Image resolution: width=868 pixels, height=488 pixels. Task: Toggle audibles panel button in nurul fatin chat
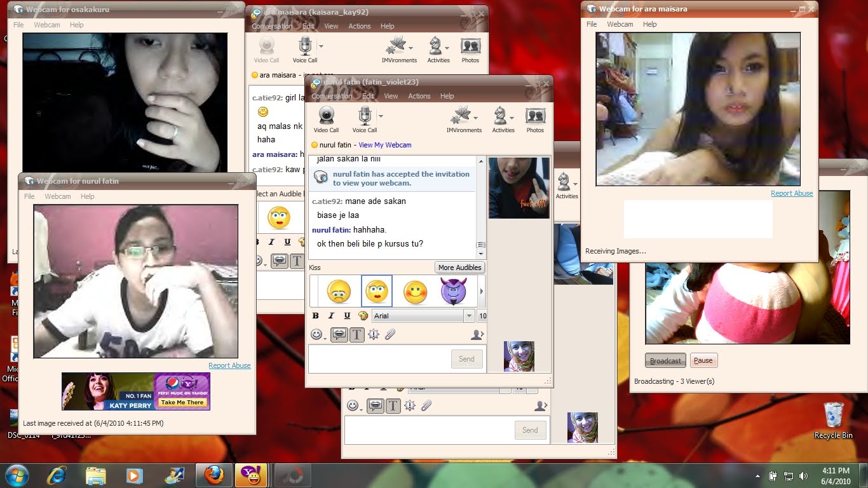[339, 334]
